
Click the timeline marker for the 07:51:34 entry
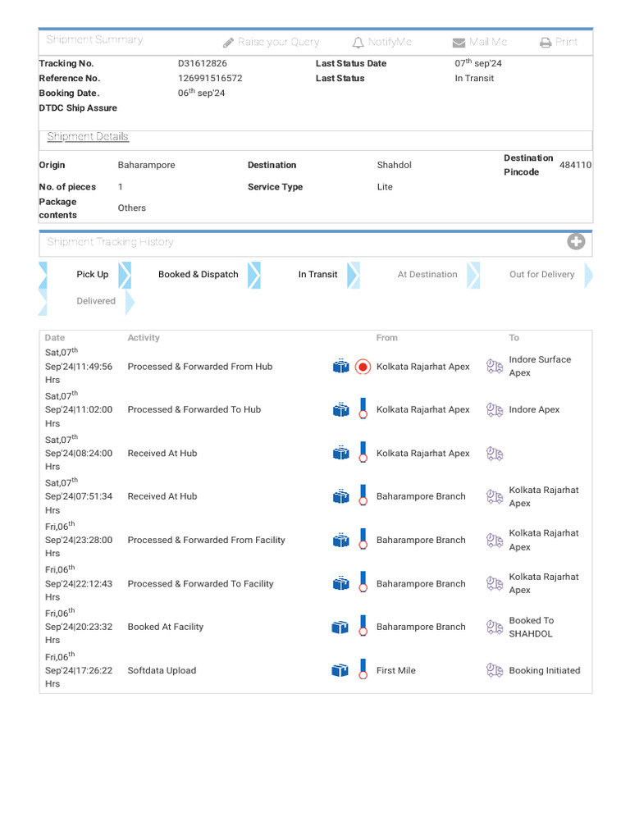(363, 495)
